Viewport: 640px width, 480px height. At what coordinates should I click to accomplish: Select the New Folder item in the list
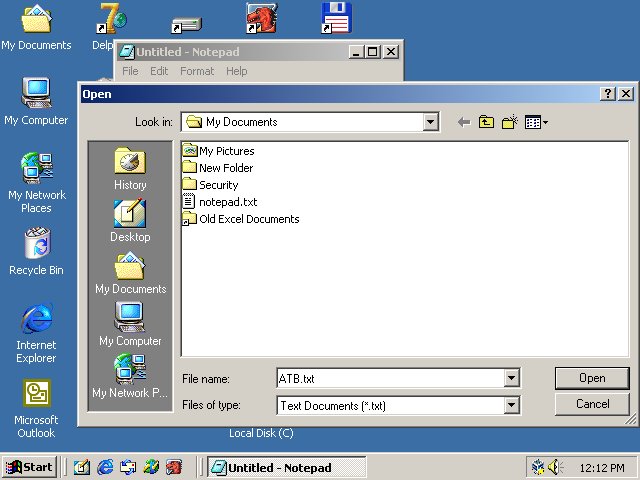218,168
